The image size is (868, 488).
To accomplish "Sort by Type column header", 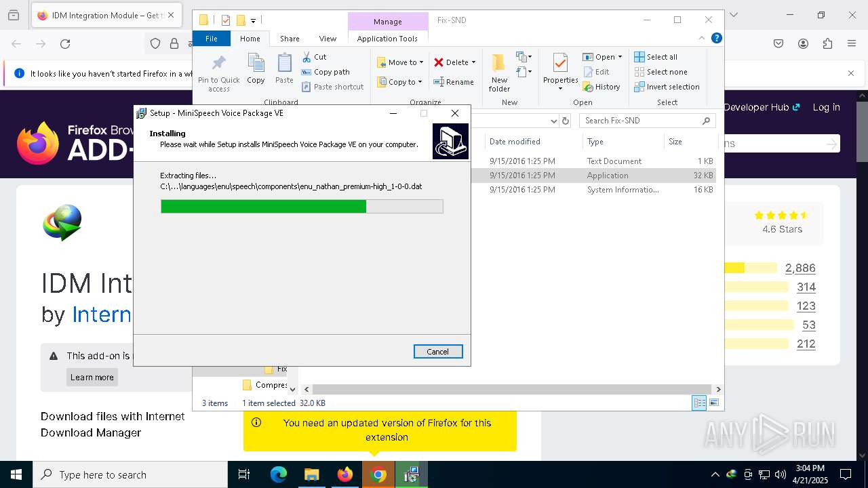I will pyautogui.click(x=623, y=142).
